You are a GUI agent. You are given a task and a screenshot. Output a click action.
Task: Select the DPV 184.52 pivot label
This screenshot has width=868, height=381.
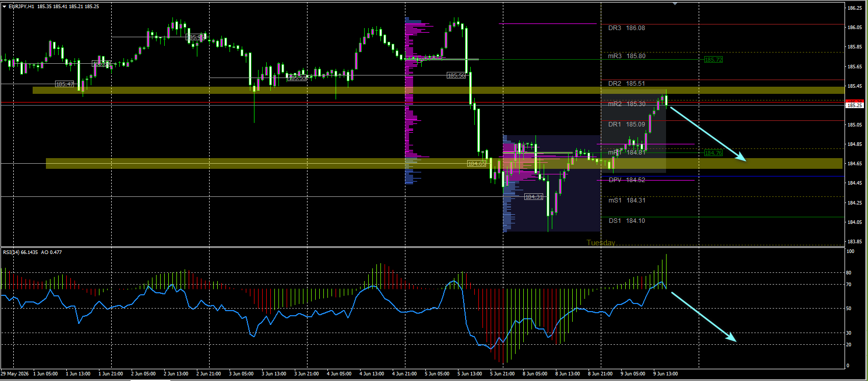coord(626,180)
